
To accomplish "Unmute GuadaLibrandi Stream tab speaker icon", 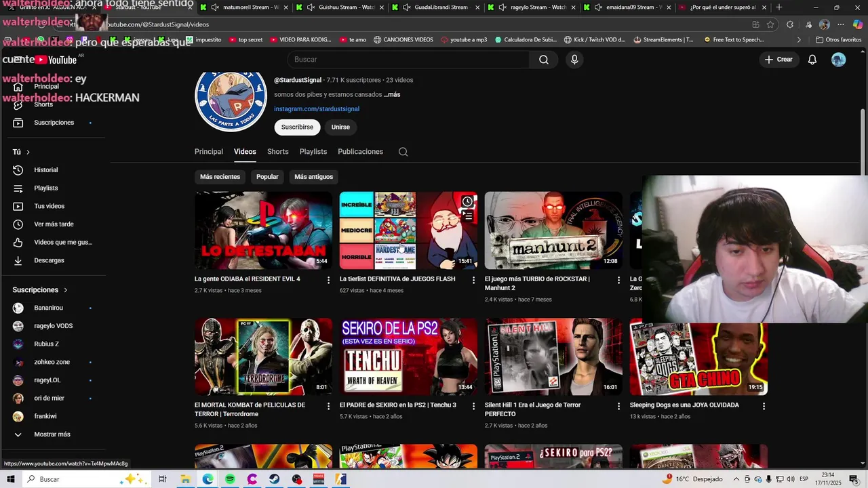I will pos(406,7).
